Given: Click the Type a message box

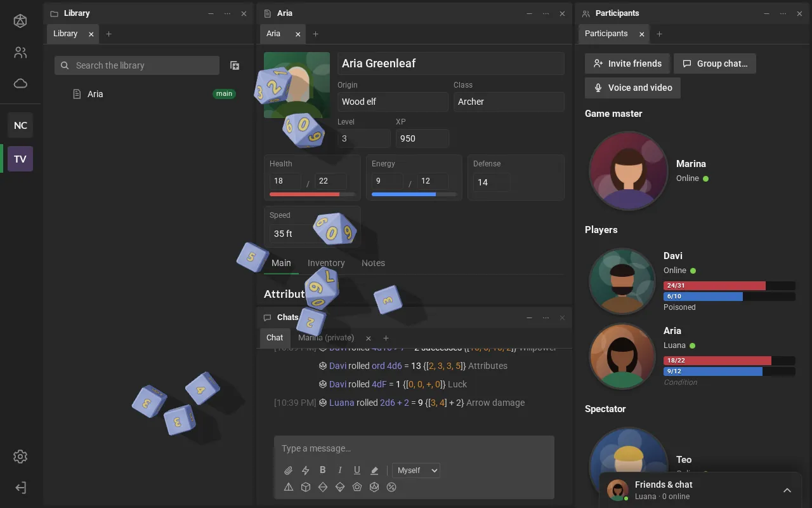Looking at the screenshot, I should coord(414,448).
